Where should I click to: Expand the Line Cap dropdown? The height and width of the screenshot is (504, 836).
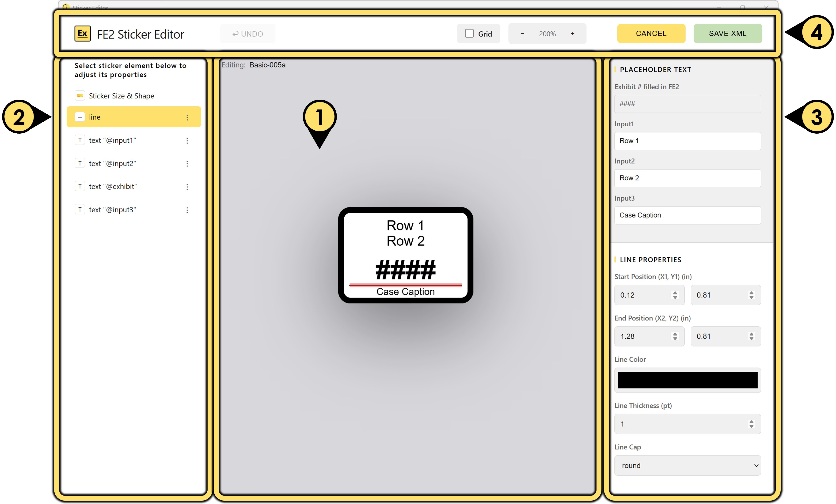(687, 465)
